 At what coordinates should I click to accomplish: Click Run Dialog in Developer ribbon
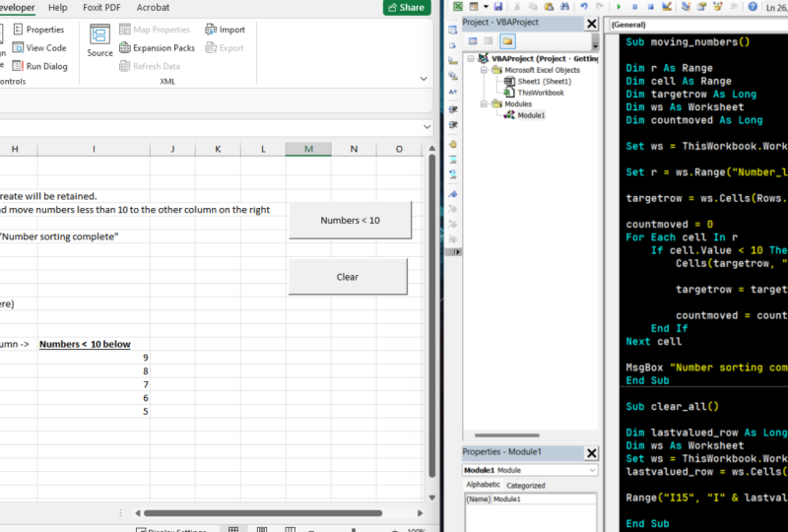39,66
